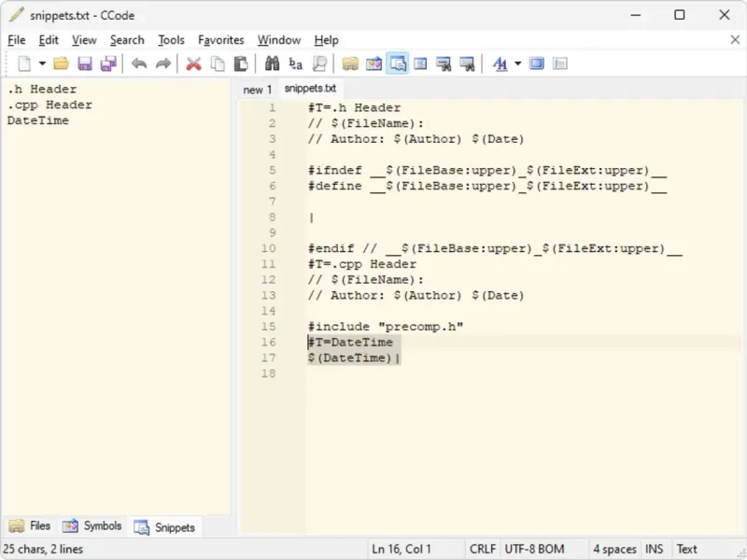The width and height of the screenshot is (747, 560).
Task: Select the .cpp Header snippet
Action: [49, 105]
